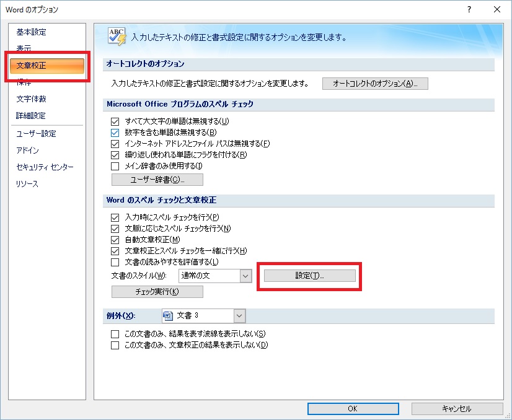
Task: Select 文字体裁 in the sidebar
Action: coord(32,99)
